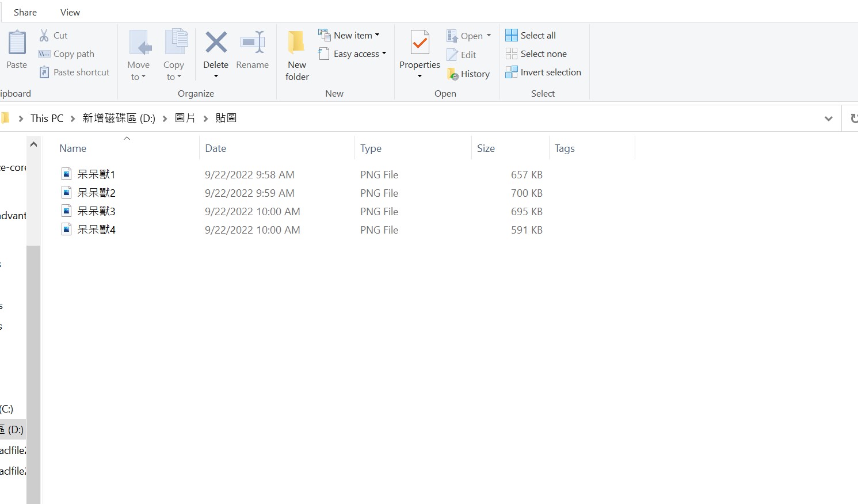Select the file 呆呆獸3

coord(96,211)
